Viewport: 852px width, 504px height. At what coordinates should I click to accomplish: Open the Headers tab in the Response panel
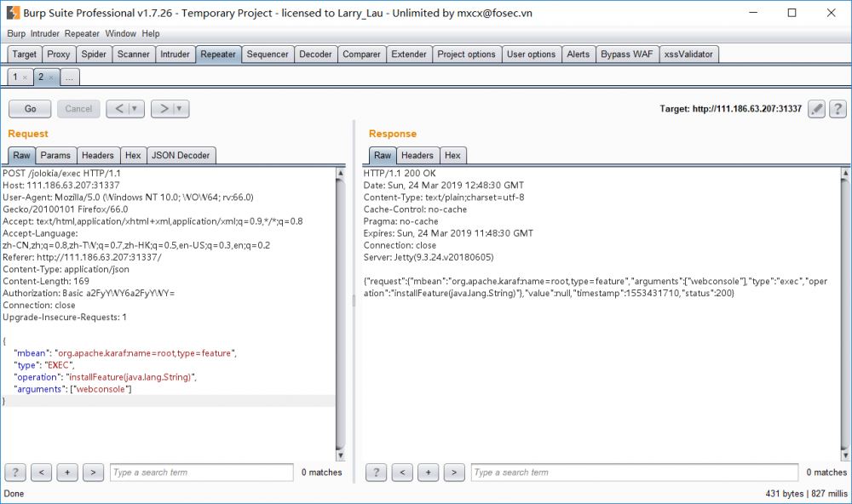[x=417, y=155]
